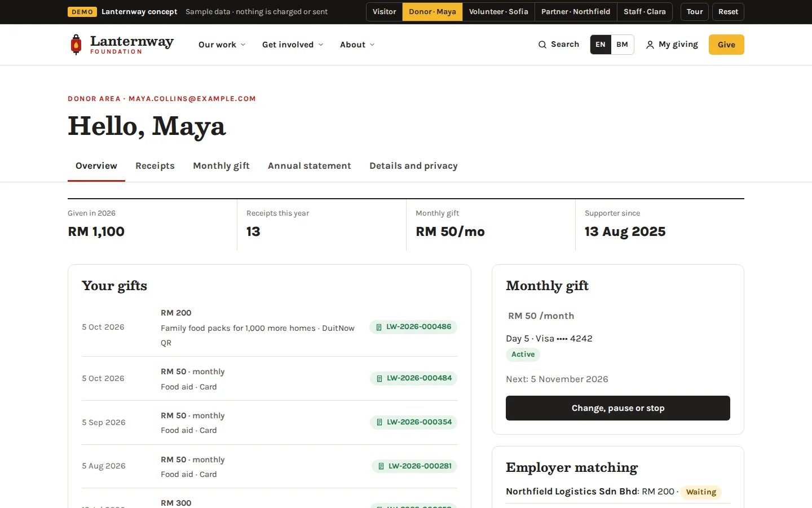Switch to the Monthly gift tab
Viewport: 812px width, 508px height.
pyautogui.click(x=221, y=166)
